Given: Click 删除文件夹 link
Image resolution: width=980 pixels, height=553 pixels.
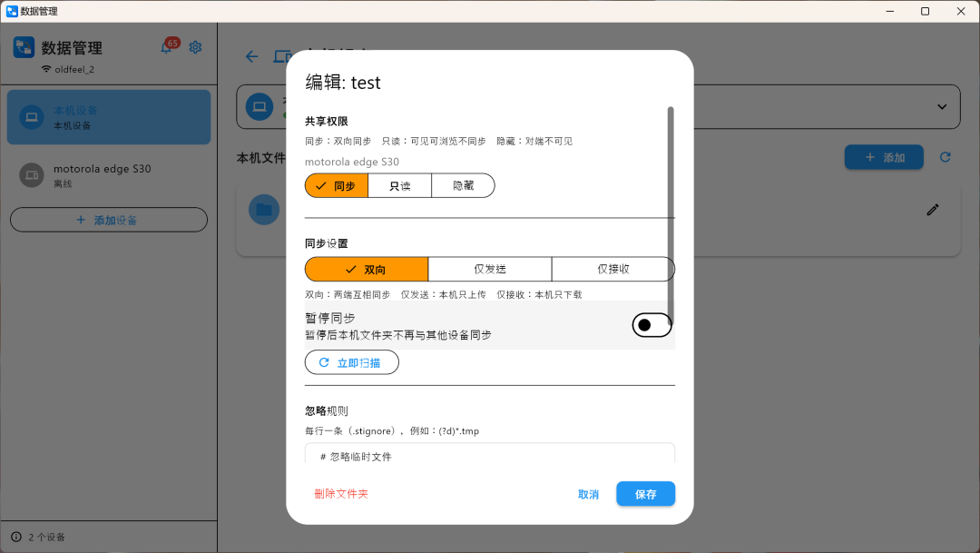Looking at the screenshot, I should click(341, 494).
